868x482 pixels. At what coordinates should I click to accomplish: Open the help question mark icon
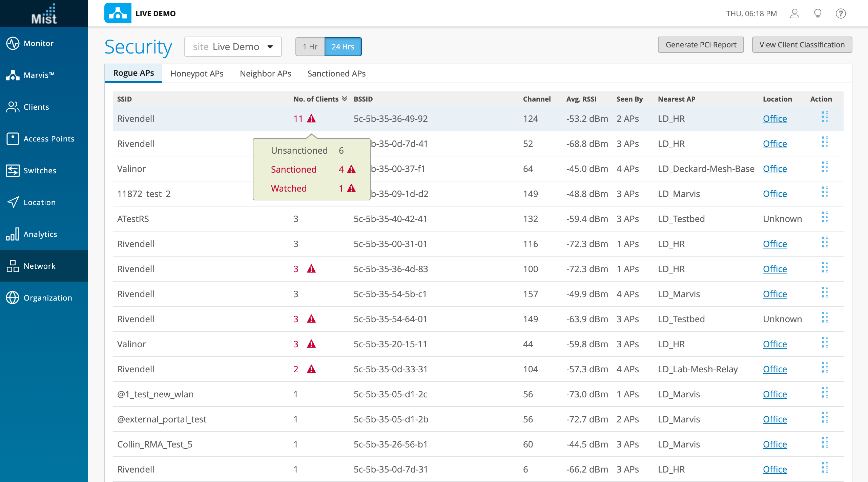[841, 14]
